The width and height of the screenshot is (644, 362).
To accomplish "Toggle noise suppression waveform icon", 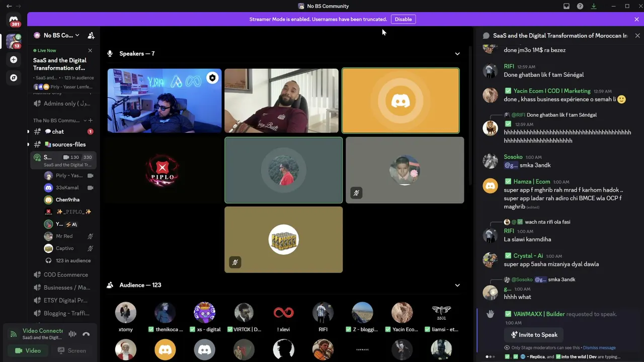I will tap(72, 334).
